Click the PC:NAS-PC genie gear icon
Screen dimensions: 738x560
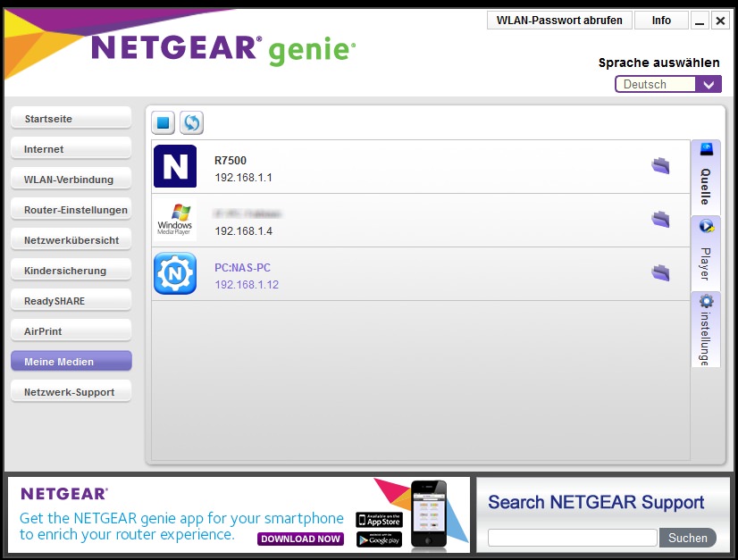point(175,273)
